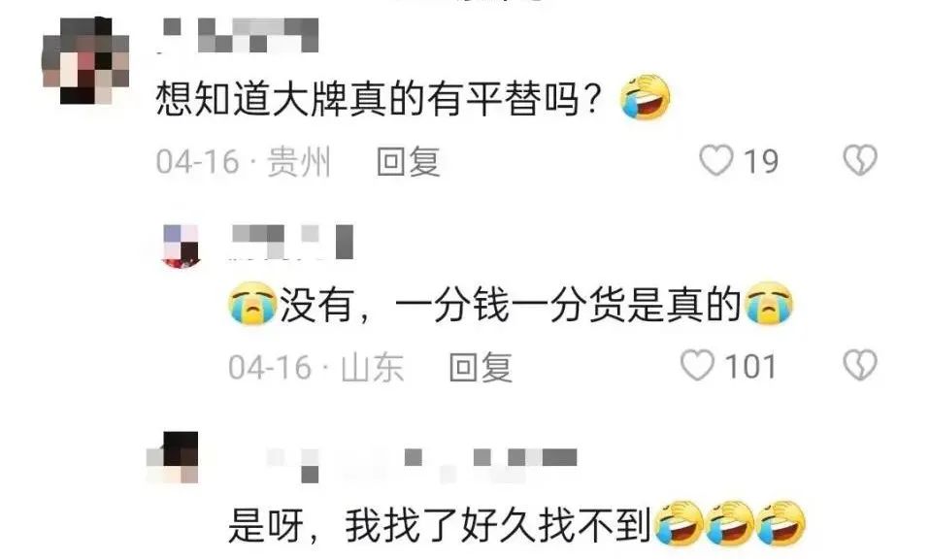Tap broken heart on the 山东 reply
The height and width of the screenshot is (560, 930).
(x=860, y=365)
